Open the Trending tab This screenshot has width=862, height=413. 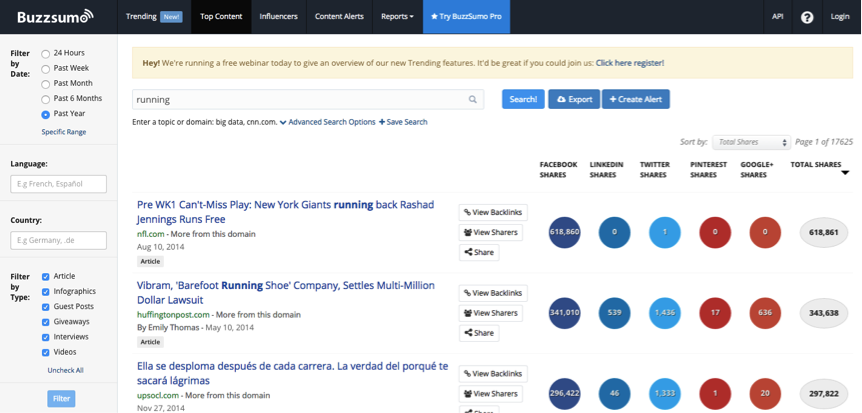(x=153, y=16)
